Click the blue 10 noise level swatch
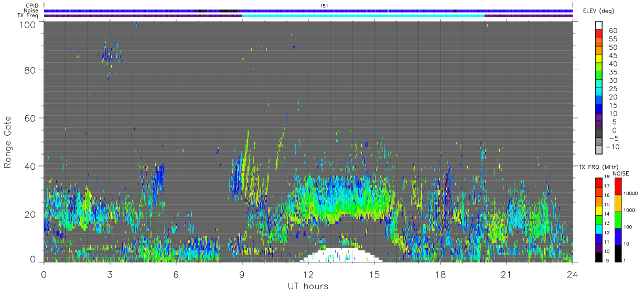The height and width of the screenshot is (297, 644). click(x=618, y=237)
